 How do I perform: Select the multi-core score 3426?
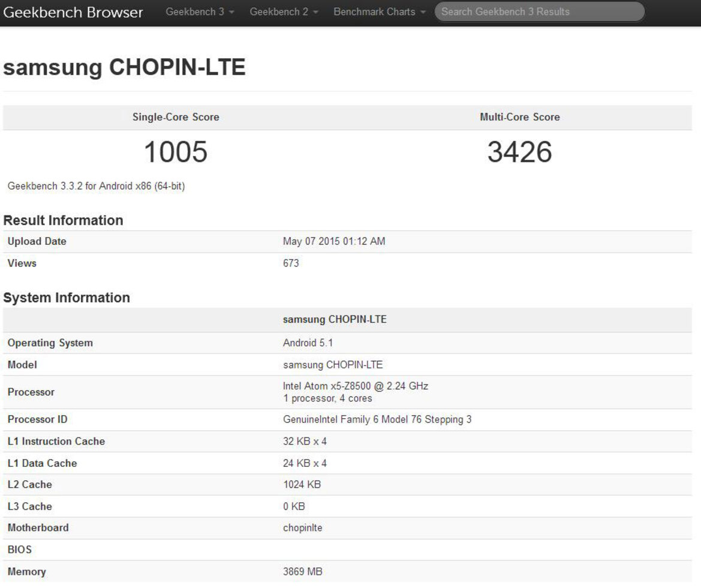520,152
